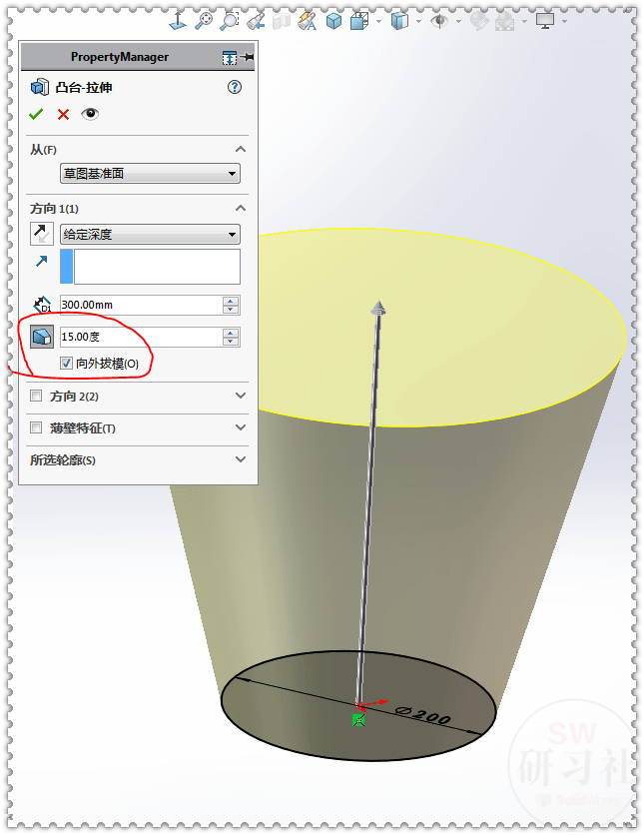Viewport: 644px width, 835px height.
Task: Toggle Draft On/Off button
Action: click(x=42, y=337)
